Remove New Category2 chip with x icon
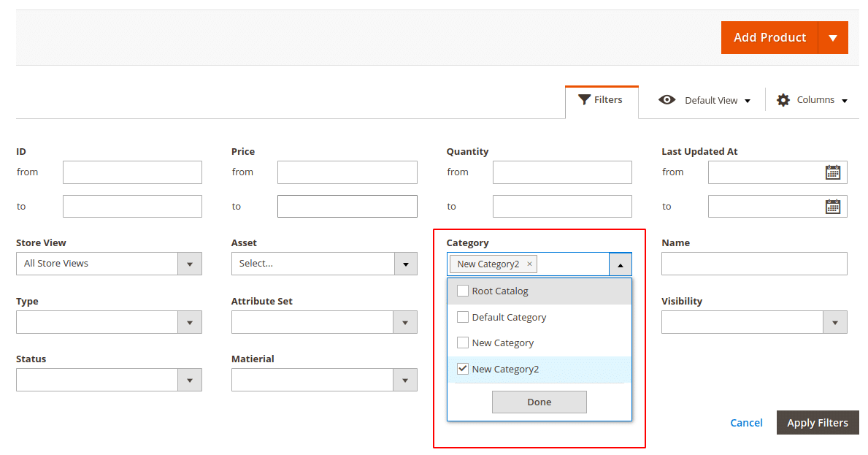Image resolution: width=868 pixels, height=455 pixels. click(x=529, y=264)
